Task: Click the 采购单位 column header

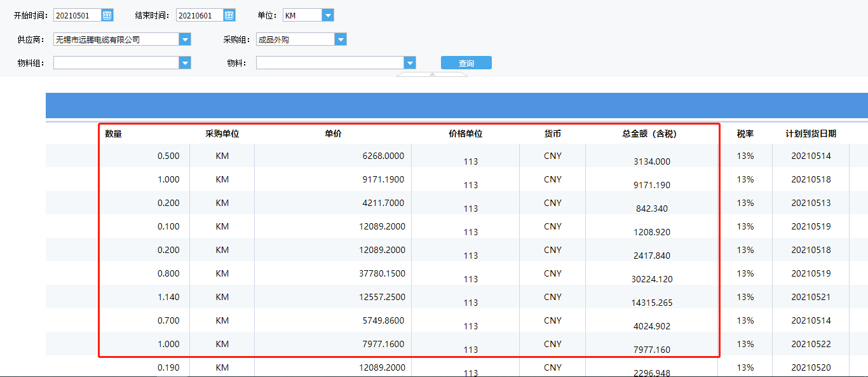Action: (x=222, y=134)
